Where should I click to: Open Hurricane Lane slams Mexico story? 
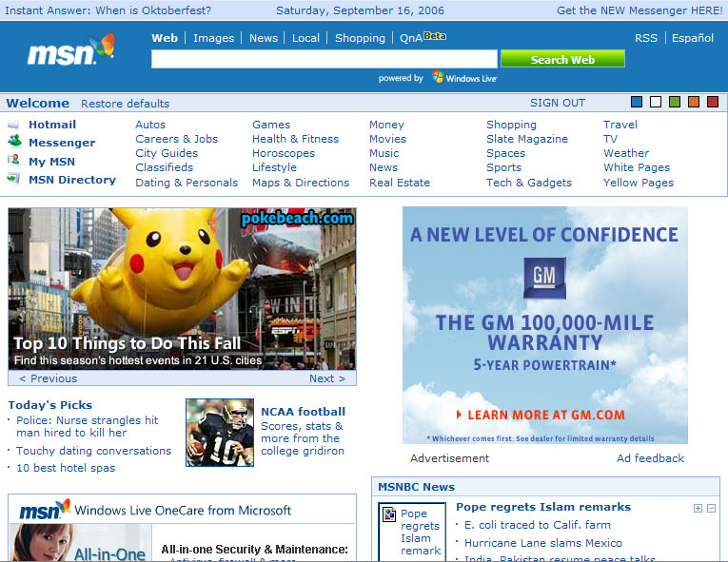click(x=542, y=543)
